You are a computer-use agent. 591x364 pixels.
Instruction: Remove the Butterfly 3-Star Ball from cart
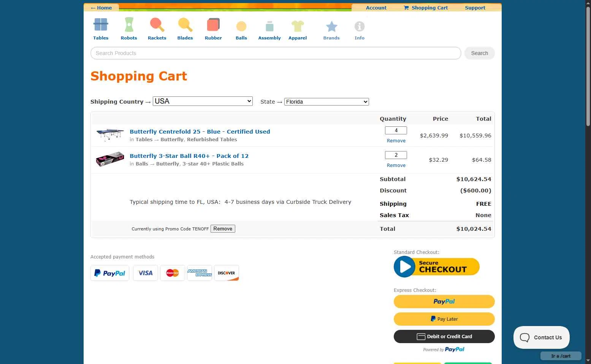pos(396,165)
